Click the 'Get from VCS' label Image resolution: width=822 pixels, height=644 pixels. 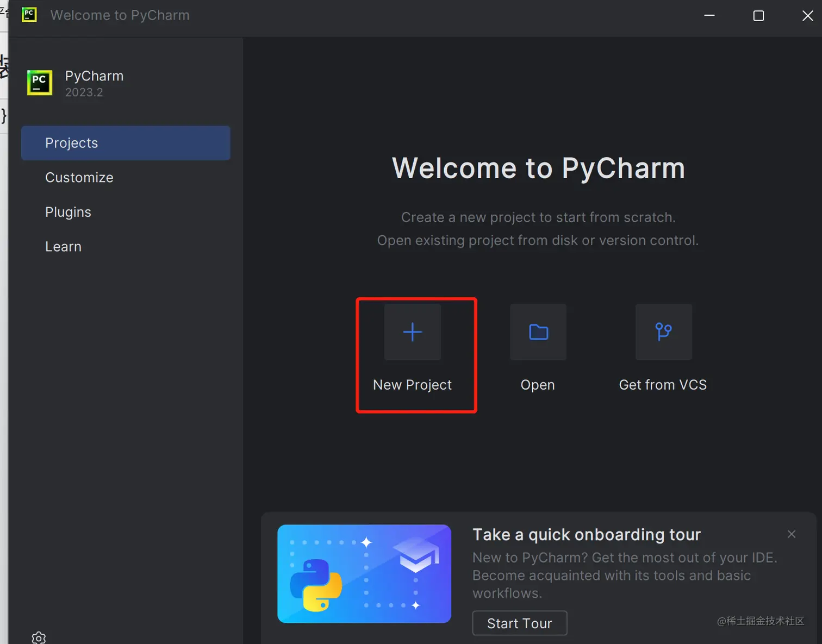[663, 385]
